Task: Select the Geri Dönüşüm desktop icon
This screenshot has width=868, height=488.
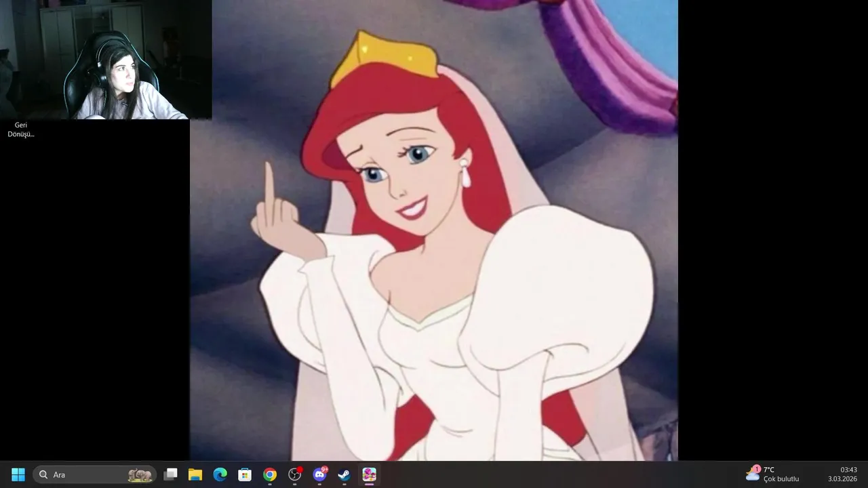Action: click(x=21, y=129)
